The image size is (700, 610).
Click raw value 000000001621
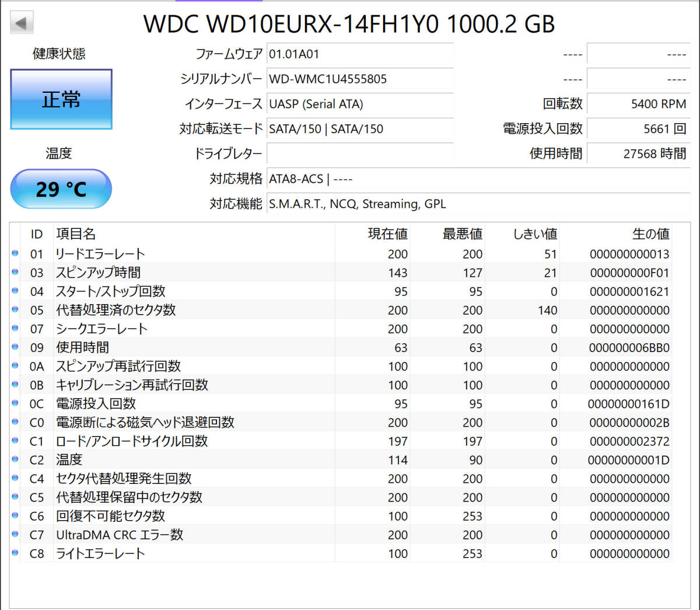(629, 291)
